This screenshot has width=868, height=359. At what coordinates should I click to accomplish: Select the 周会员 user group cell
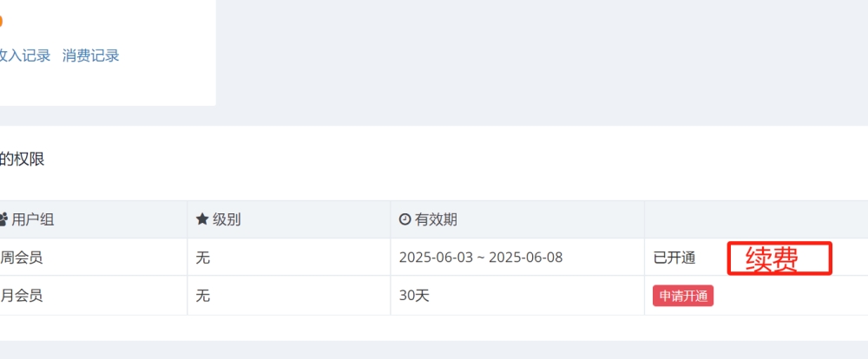pos(94,258)
